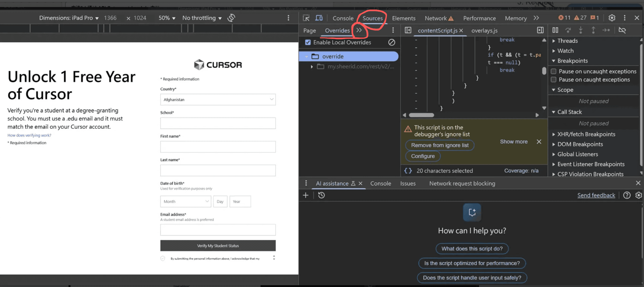Viewport: 644px width, 287px height.
Task: Open DevTools settings gear icon
Action: (x=612, y=18)
